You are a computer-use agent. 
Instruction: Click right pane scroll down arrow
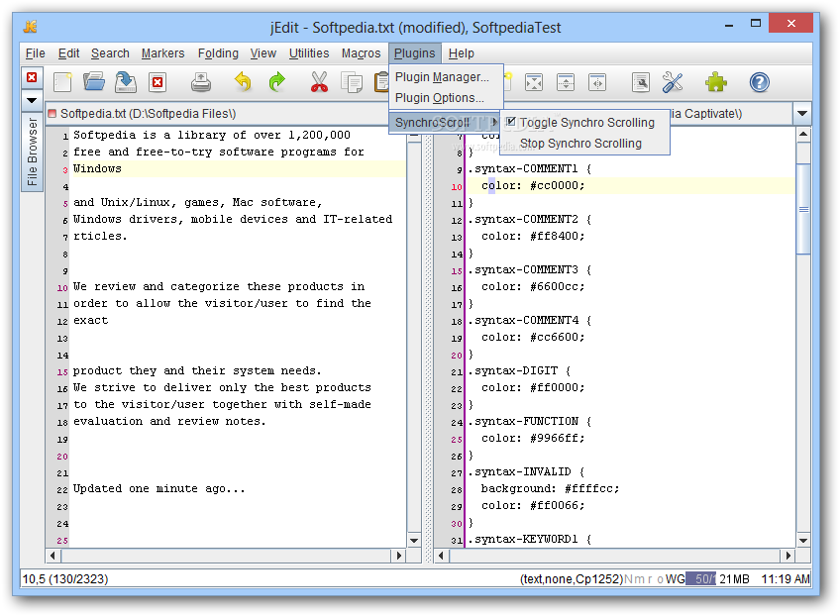803,541
